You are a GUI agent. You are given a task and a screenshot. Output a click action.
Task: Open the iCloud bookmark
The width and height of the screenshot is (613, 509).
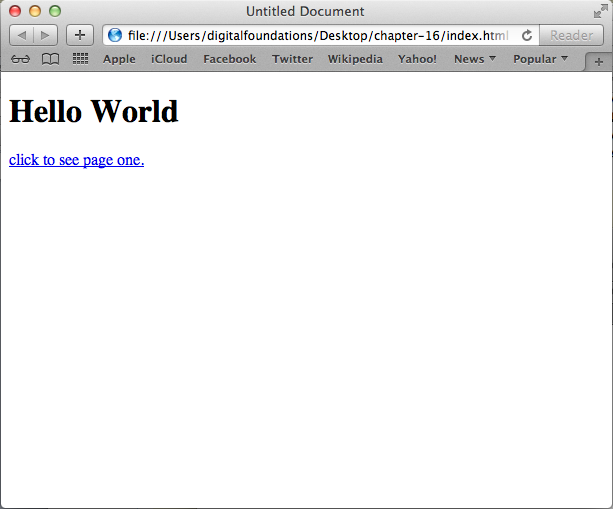169,59
